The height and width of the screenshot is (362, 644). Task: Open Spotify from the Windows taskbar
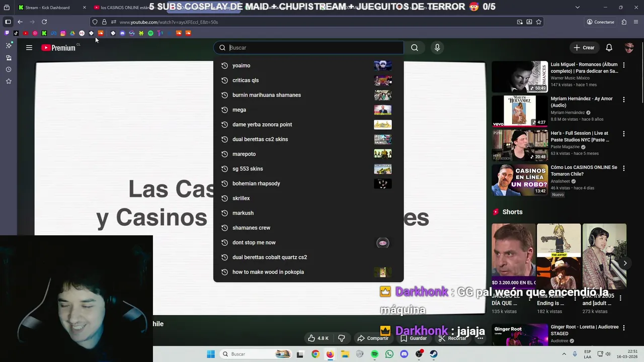374,354
